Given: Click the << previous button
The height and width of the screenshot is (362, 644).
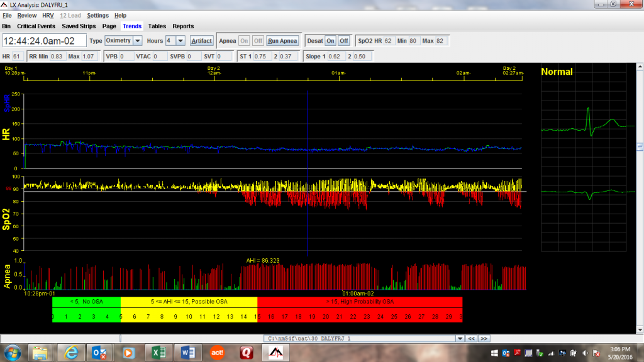Looking at the screenshot, I should (x=472, y=339).
